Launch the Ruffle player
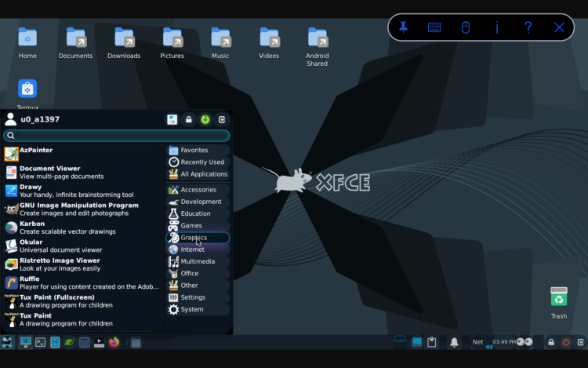The width and height of the screenshot is (588, 368). pos(82,282)
